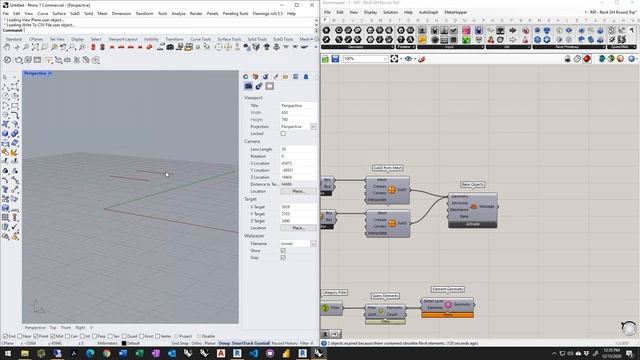This screenshot has width=640, height=360.
Task: Open the Solution menu in Grasshopper
Action: tap(390, 12)
